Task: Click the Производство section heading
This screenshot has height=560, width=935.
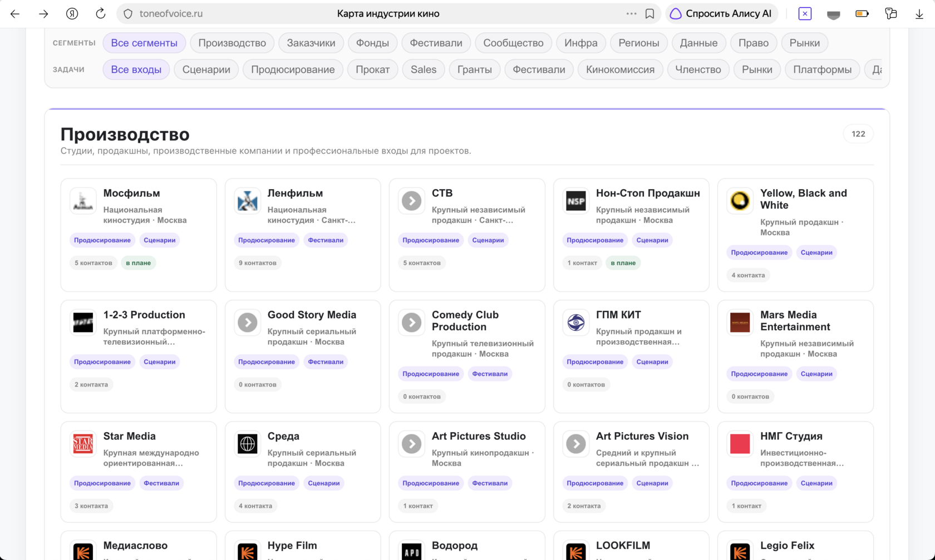Action: pos(125,135)
